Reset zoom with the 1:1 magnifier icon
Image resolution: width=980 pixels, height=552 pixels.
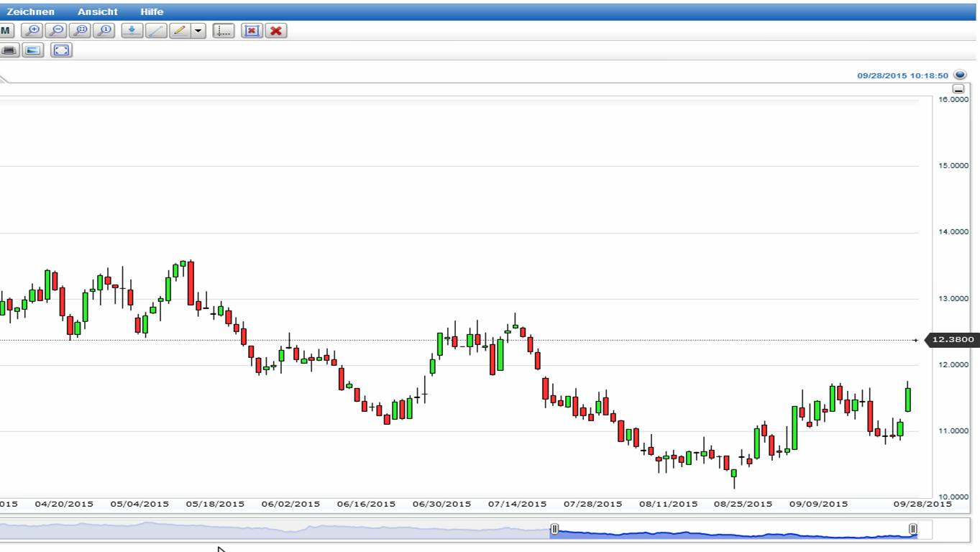pyautogui.click(x=104, y=30)
